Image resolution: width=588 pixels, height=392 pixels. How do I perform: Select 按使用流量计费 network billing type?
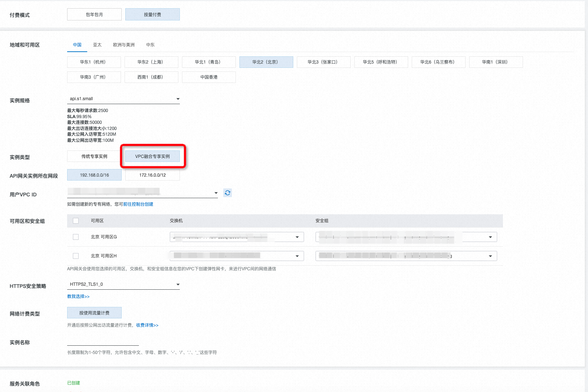[94, 313]
